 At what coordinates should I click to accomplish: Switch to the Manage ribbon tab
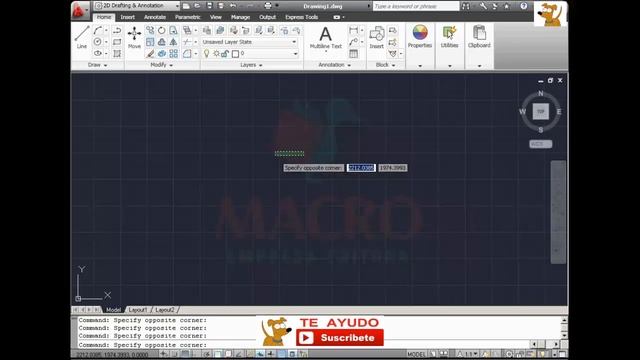pos(240,17)
